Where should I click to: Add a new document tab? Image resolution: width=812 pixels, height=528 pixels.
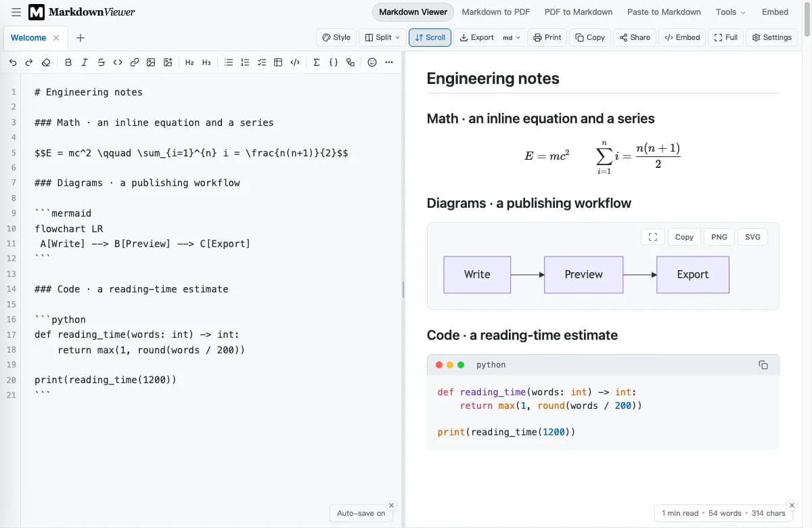pos(81,38)
